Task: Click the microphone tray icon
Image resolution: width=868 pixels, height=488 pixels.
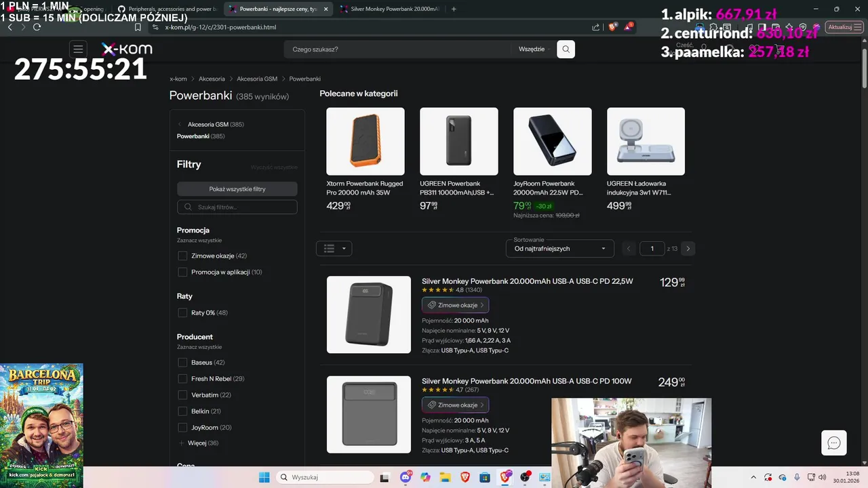Action: (x=797, y=477)
